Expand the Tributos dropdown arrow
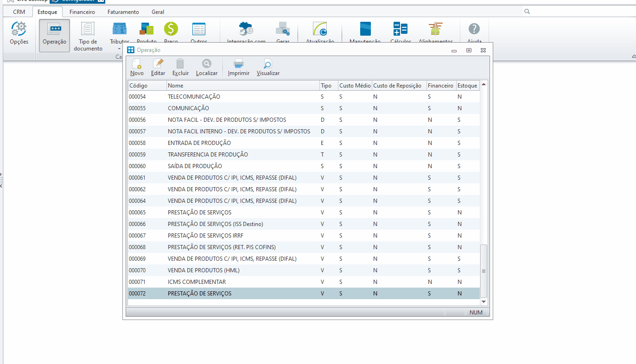 pyautogui.click(x=119, y=48)
